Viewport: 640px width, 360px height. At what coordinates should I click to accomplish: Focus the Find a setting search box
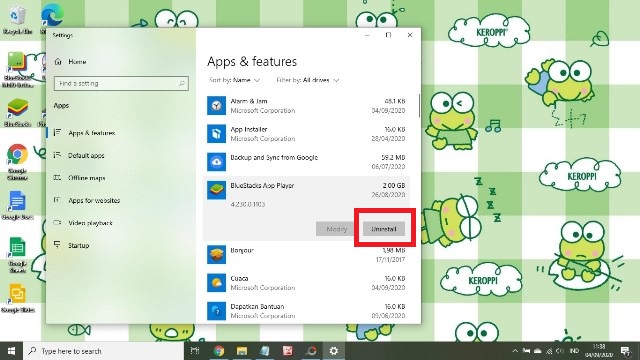(x=121, y=84)
